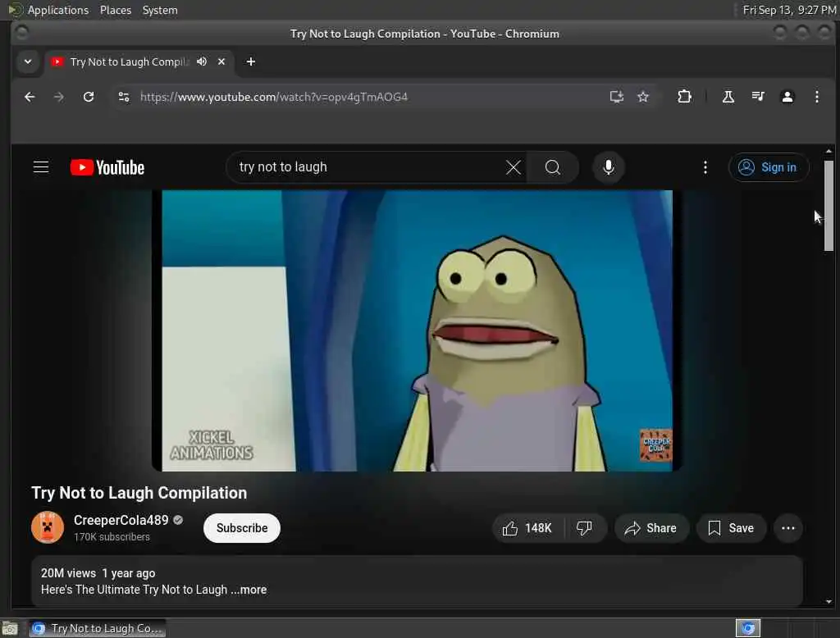
Task: Open Chromium extensions puzzle icon
Action: tap(684, 97)
